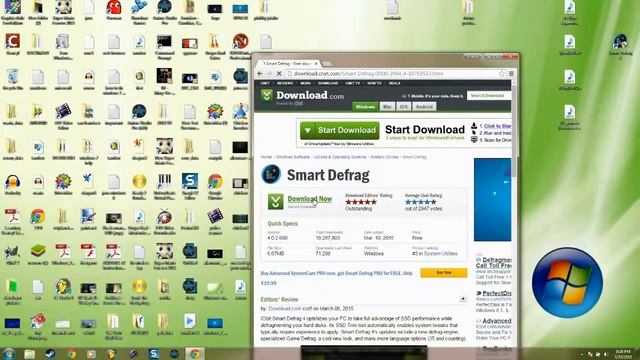Open the NEWS menu item
Screen dimensions: 640x360
[x=305, y=83]
